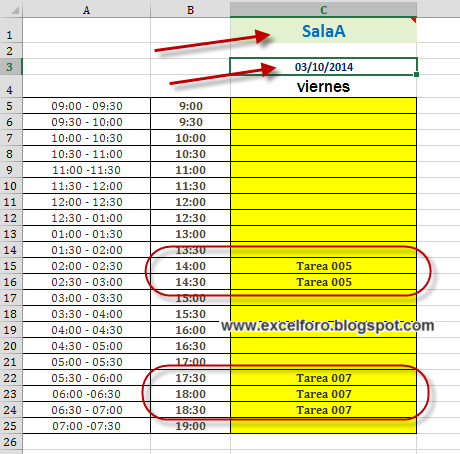Click cell with 04:00 - 04:30
The height and width of the screenshot is (454, 460).
click(x=87, y=330)
